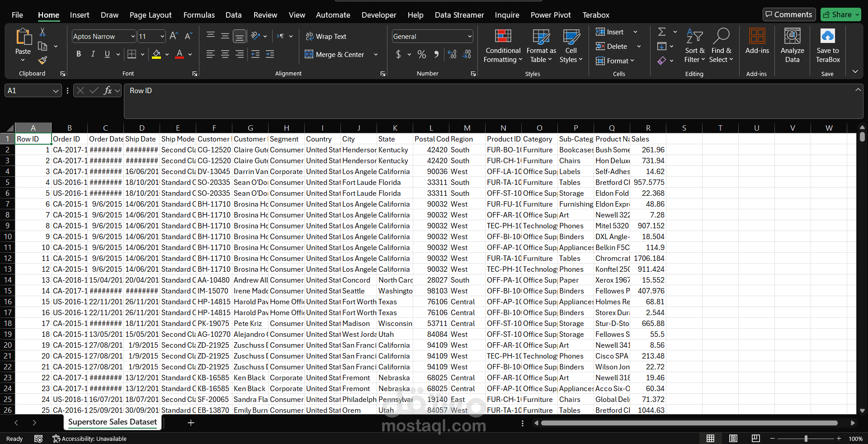Viewport: 868px width, 444px height.
Task: Open Conditional Formatting in Styles
Action: (503, 46)
